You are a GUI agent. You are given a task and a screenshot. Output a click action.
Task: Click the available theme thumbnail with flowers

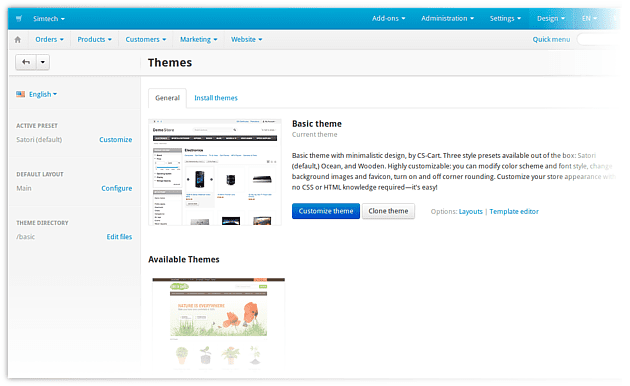(x=219, y=323)
